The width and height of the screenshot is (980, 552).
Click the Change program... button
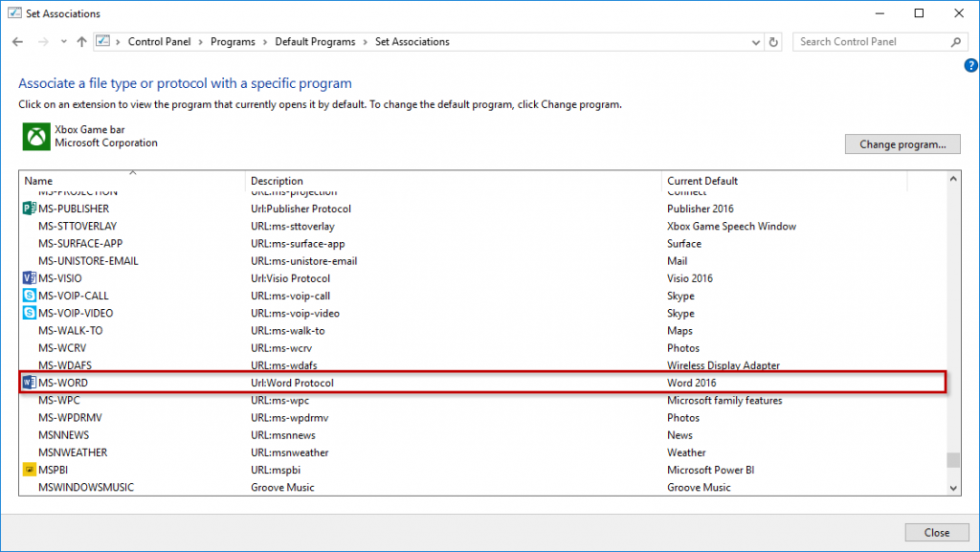(x=902, y=144)
